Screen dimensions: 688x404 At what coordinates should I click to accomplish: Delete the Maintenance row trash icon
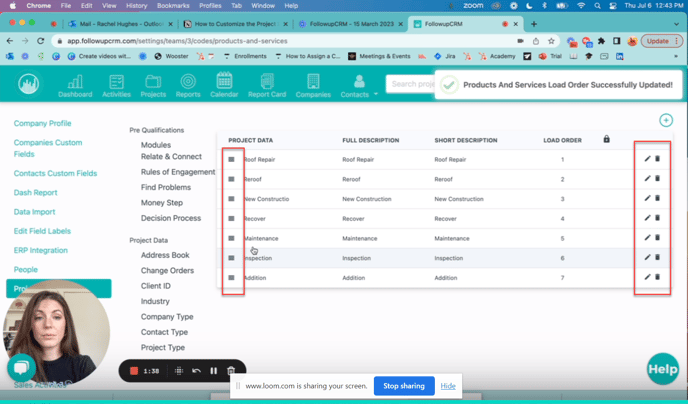point(657,238)
